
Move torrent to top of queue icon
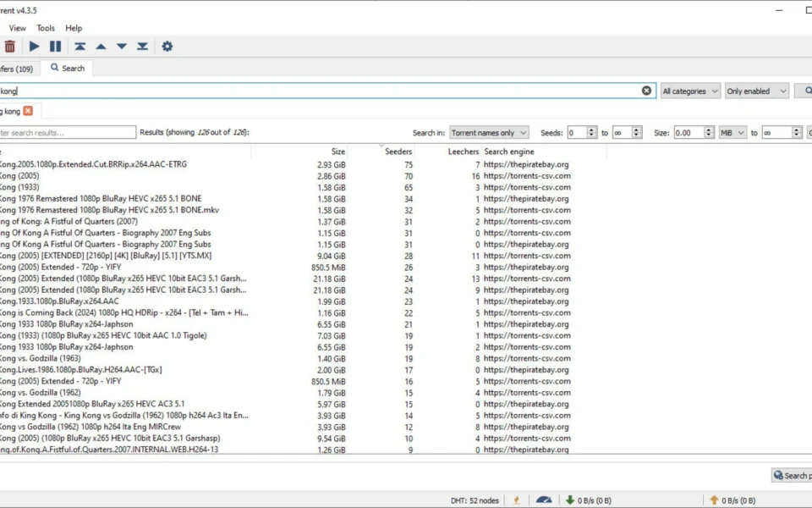(80, 47)
